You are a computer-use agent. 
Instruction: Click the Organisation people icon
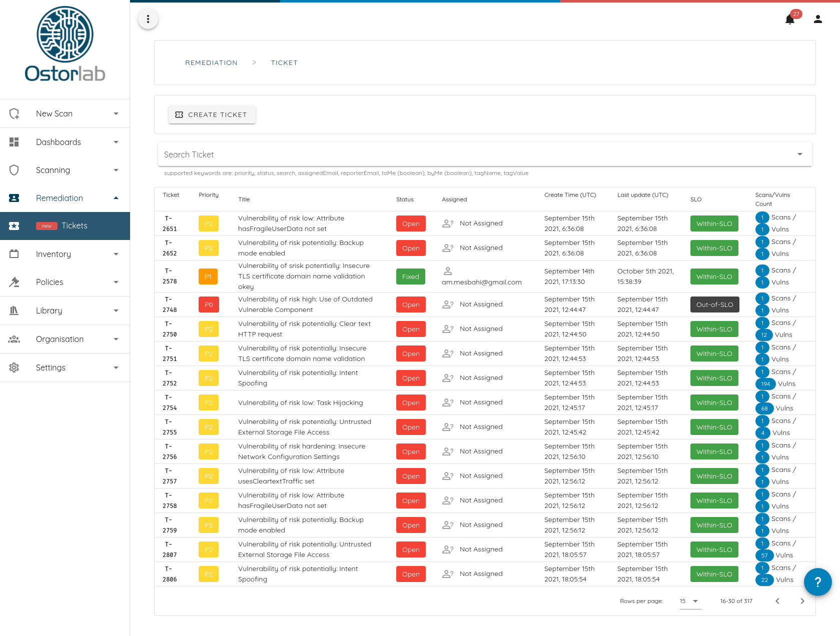pos(14,339)
